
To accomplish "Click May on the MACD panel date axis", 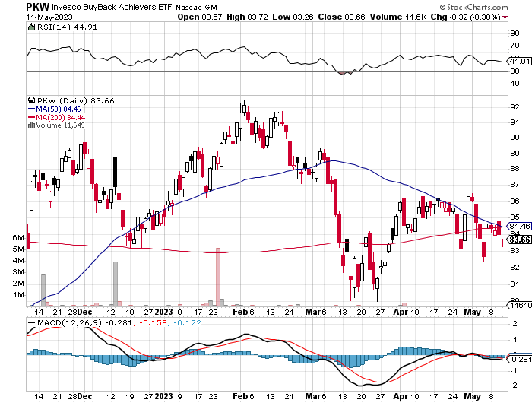I will pos(473,396).
